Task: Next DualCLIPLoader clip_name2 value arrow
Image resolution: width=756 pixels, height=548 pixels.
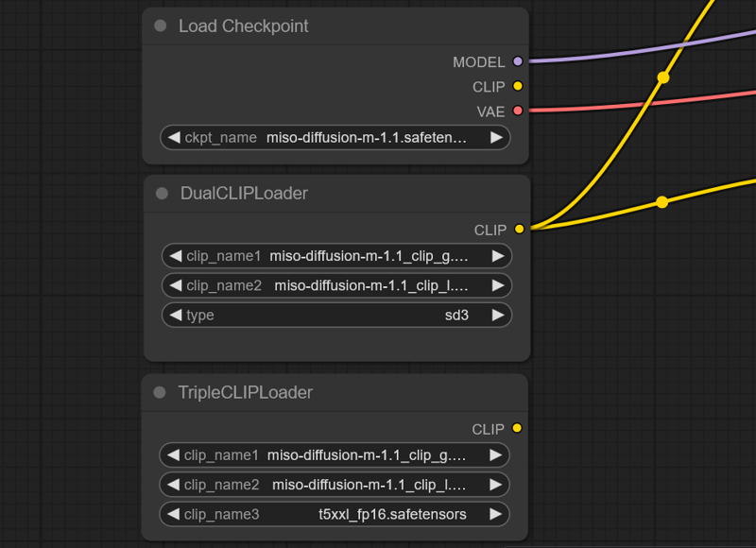Action: [498, 285]
